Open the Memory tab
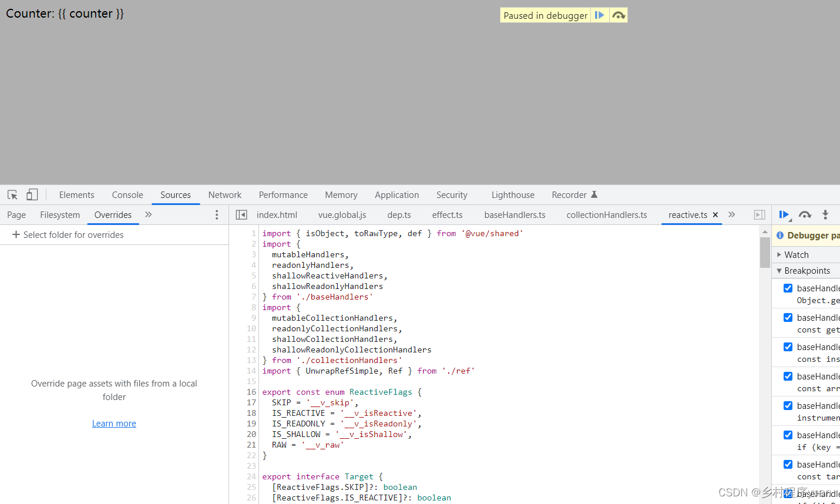 (x=341, y=195)
